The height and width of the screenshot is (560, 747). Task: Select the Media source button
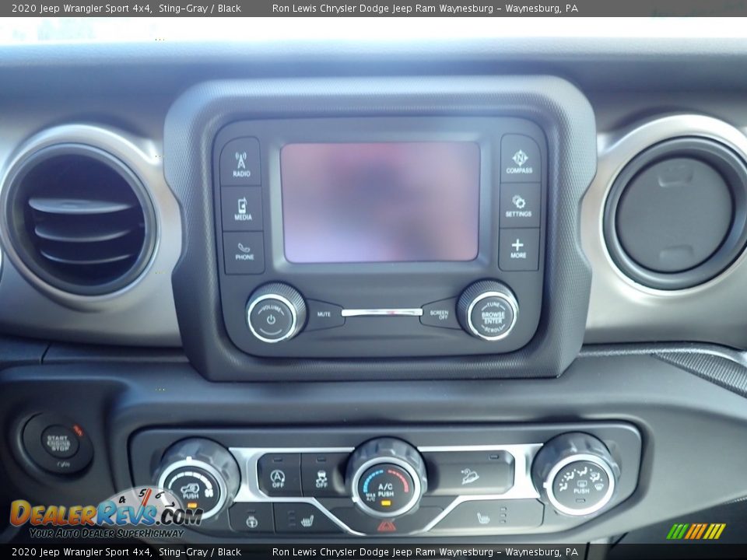coord(241,207)
